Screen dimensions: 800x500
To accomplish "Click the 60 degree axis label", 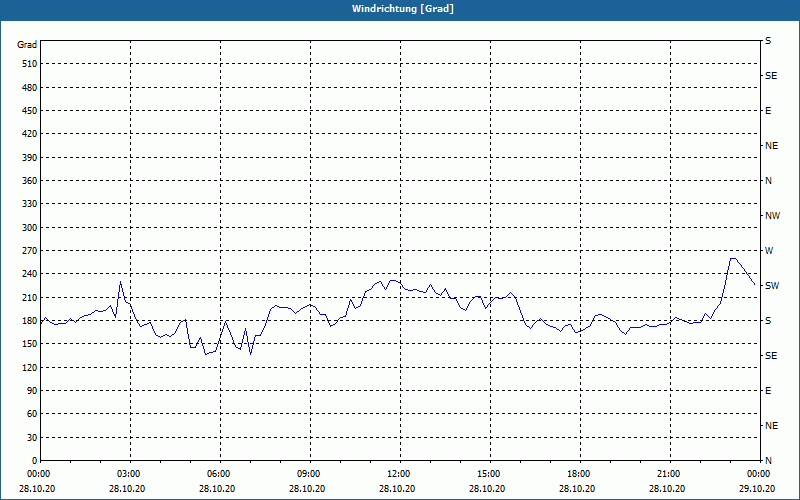I will point(32,413).
